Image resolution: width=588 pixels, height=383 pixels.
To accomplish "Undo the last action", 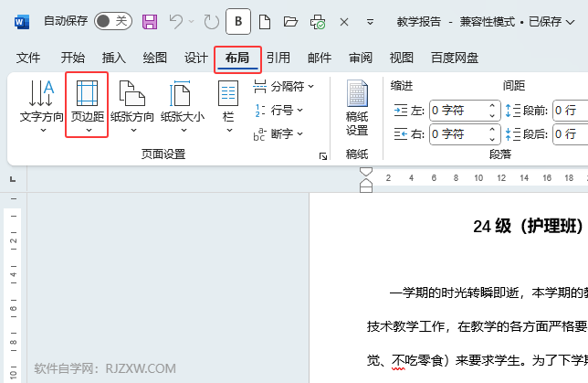I will click(175, 22).
